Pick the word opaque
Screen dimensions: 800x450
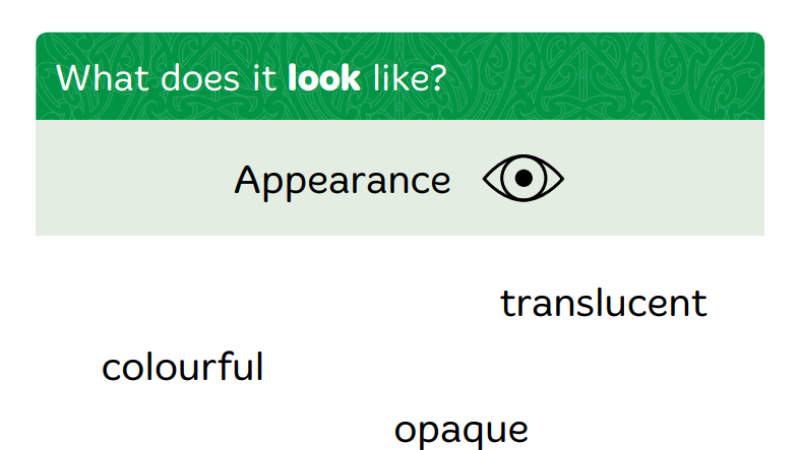tap(461, 432)
